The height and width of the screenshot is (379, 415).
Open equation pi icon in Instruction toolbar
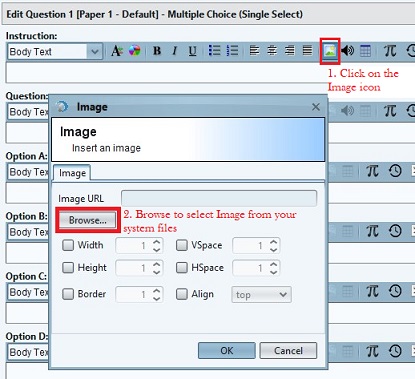pos(390,51)
